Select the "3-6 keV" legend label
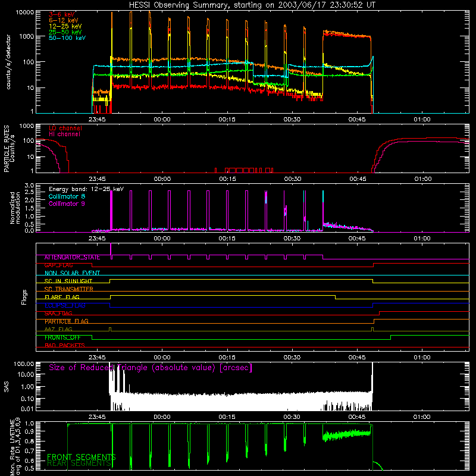The image size is (476, 476). point(62,14)
